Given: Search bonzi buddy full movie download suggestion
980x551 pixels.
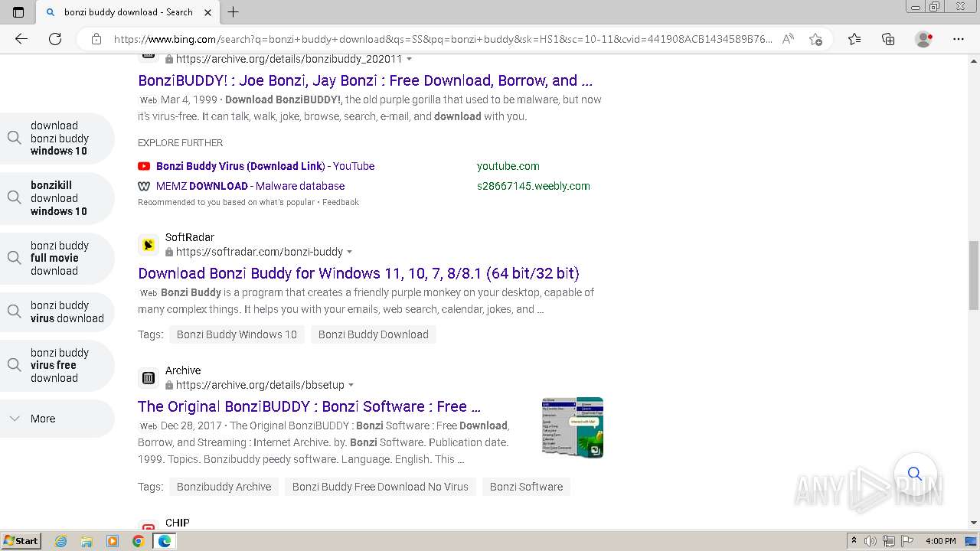Looking at the screenshot, I should tap(57, 258).
